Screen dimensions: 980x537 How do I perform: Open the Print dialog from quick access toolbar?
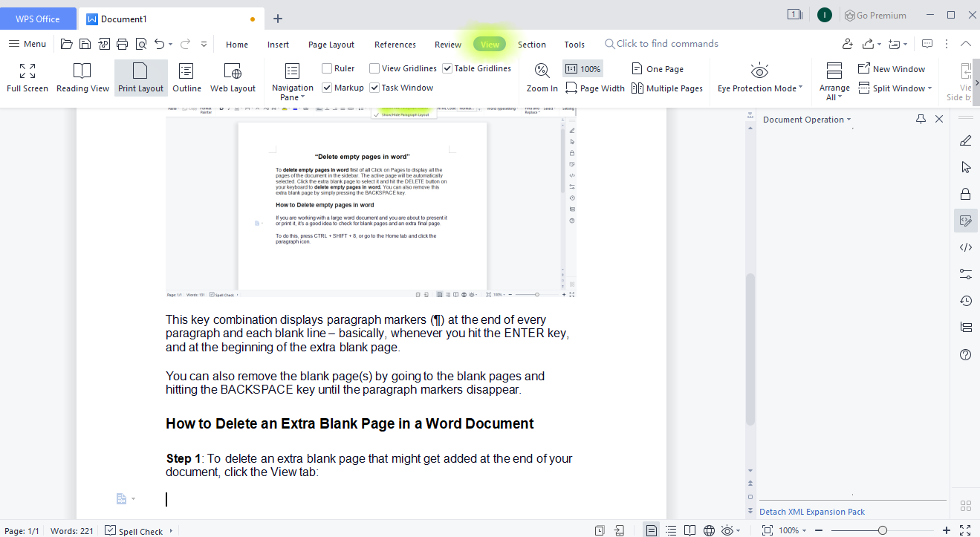coord(122,43)
